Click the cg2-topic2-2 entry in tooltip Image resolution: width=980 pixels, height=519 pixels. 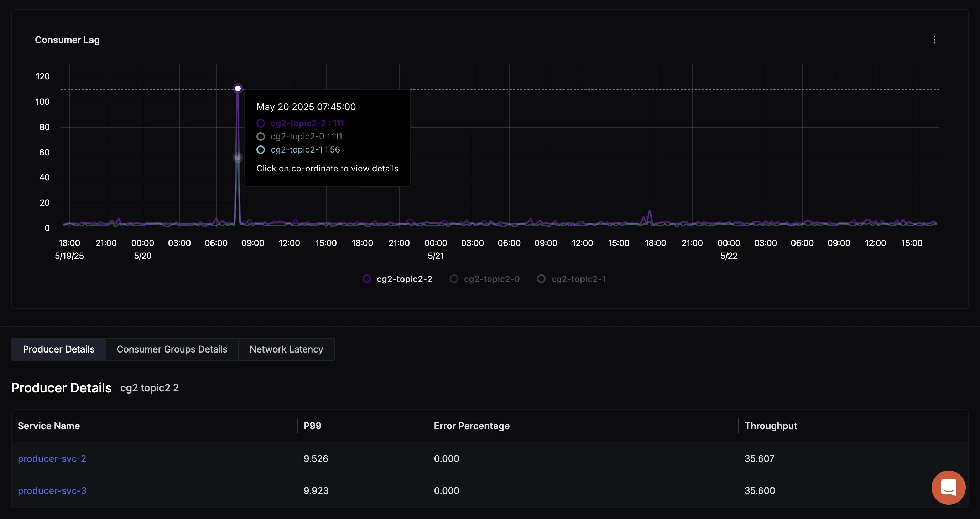(307, 123)
